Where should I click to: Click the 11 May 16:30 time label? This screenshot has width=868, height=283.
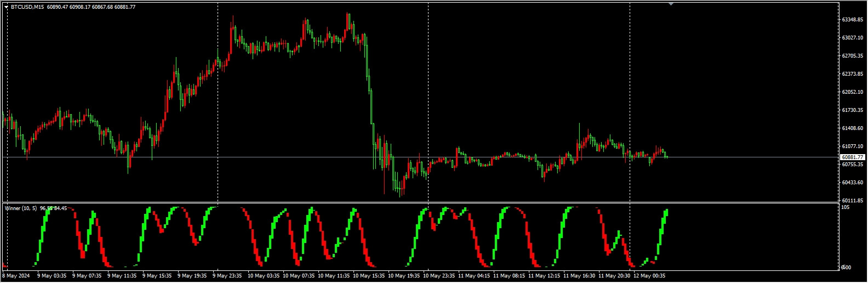[x=579, y=276]
